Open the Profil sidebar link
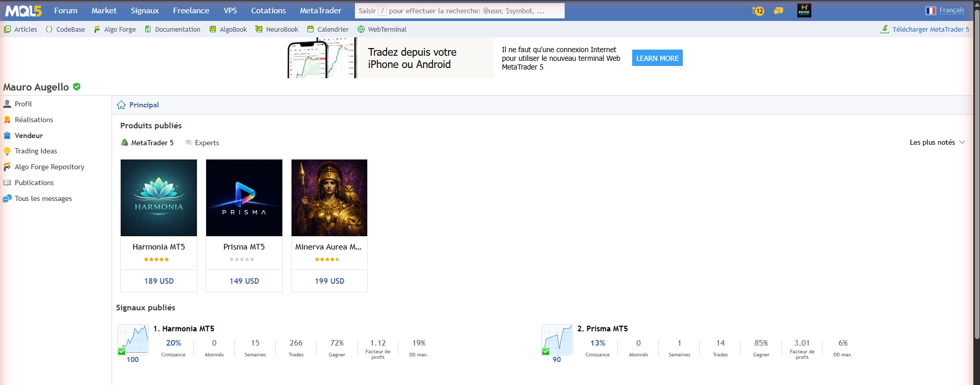The height and width of the screenshot is (385, 980). point(23,104)
